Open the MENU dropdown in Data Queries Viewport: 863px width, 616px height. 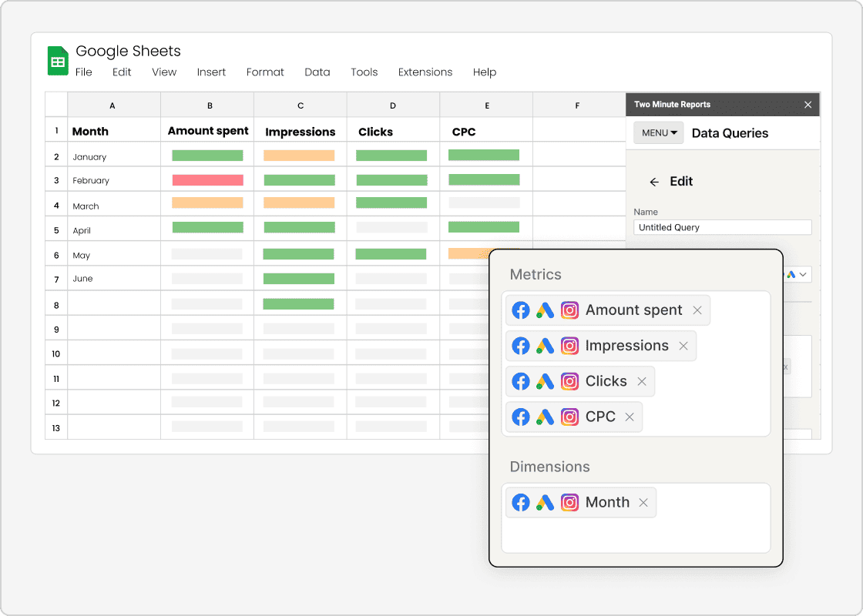pos(658,132)
